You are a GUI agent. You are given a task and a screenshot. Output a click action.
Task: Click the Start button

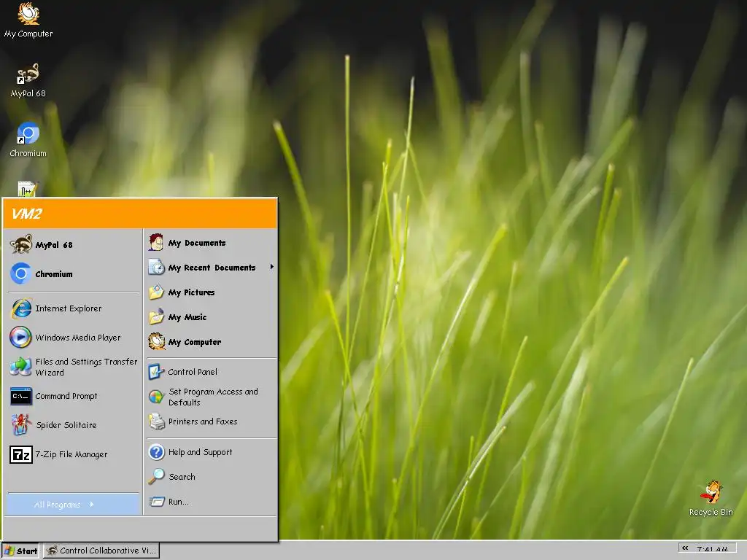(x=21, y=551)
